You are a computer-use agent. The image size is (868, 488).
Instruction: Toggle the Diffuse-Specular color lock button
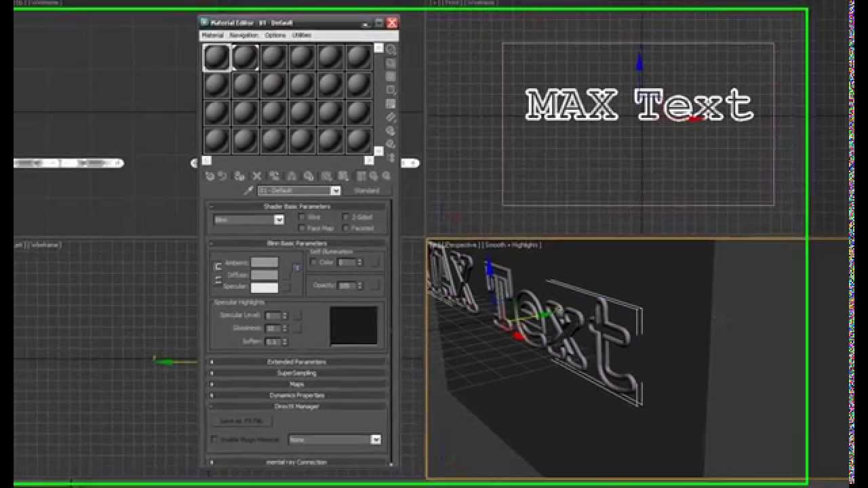coord(218,280)
